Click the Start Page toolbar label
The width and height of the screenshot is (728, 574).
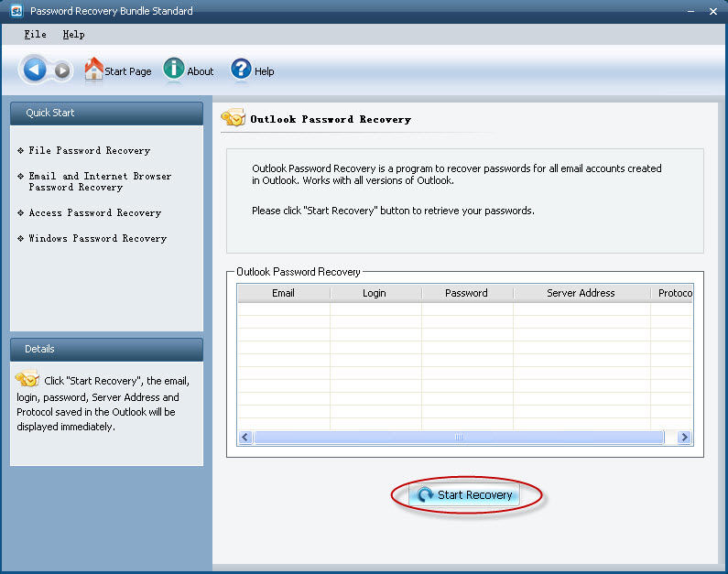point(128,71)
